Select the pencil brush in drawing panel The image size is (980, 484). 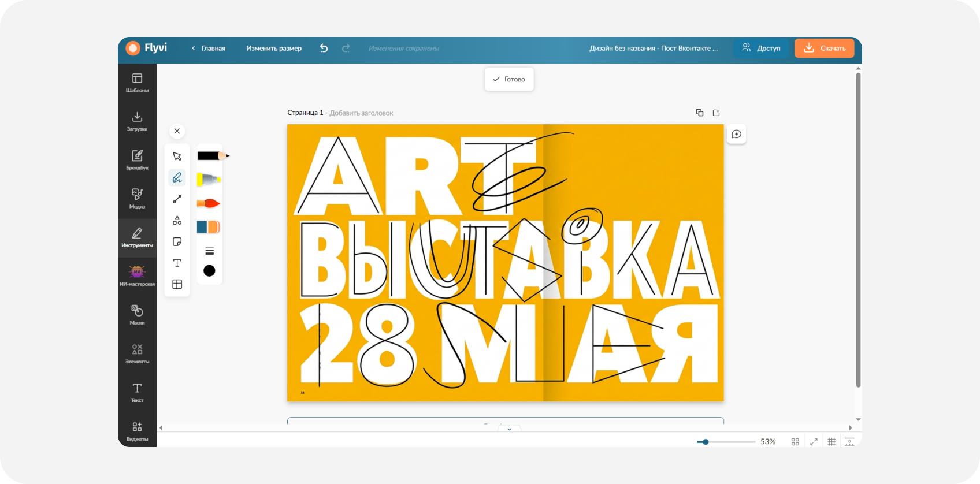pos(213,156)
